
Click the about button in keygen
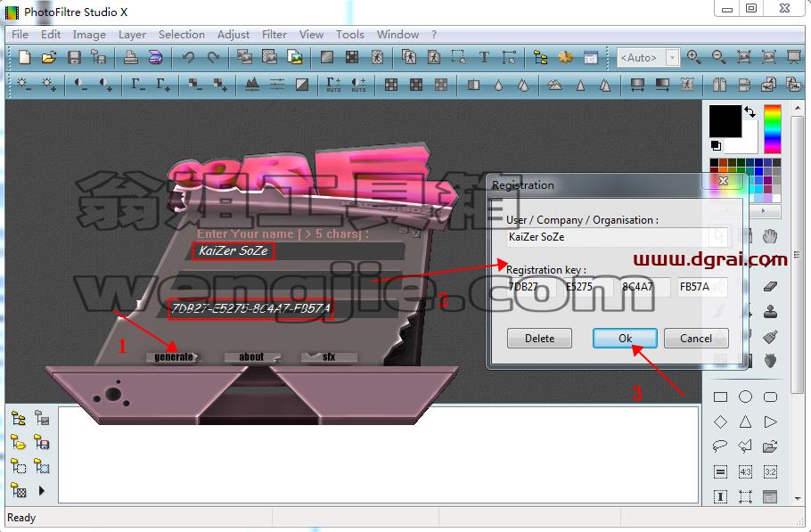pyautogui.click(x=252, y=356)
